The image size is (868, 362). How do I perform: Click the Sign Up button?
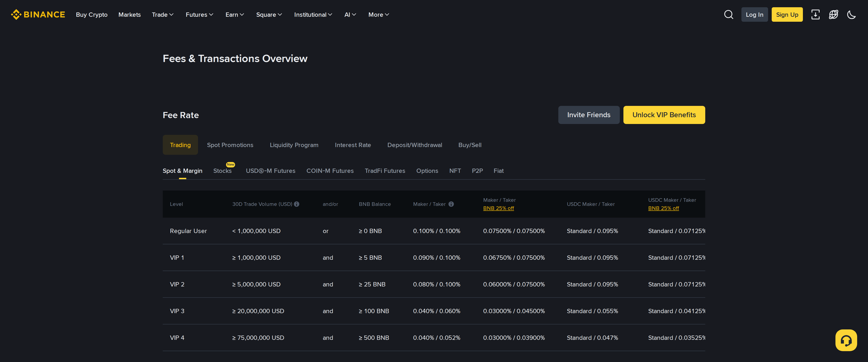pyautogui.click(x=787, y=14)
